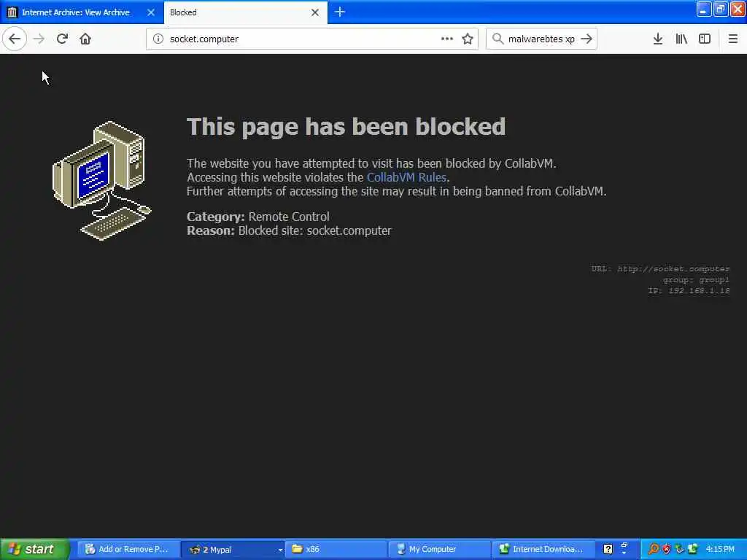Open the page actions three-dot menu

coord(447,39)
